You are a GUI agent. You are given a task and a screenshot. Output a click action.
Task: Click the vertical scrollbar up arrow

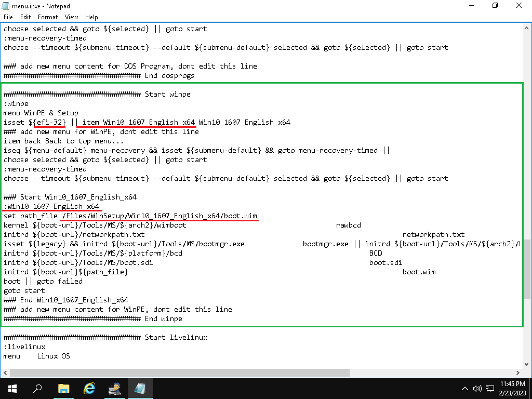pyautogui.click(x=527, y=27)
